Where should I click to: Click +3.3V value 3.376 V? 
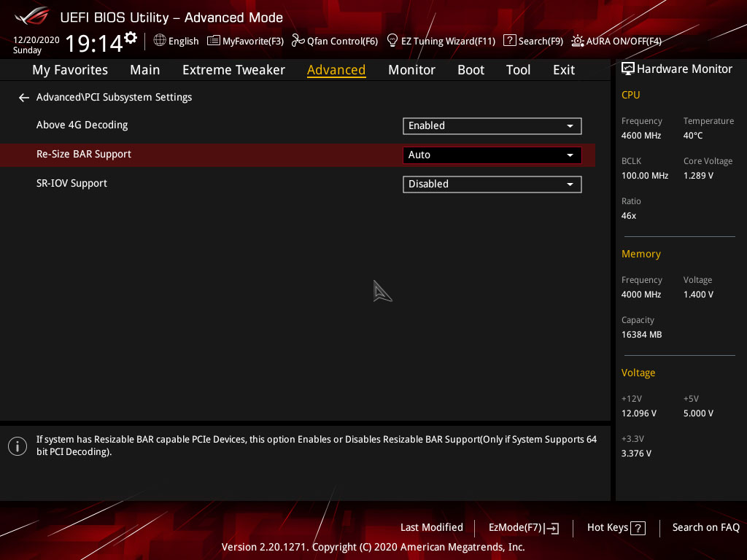point(636,454)
